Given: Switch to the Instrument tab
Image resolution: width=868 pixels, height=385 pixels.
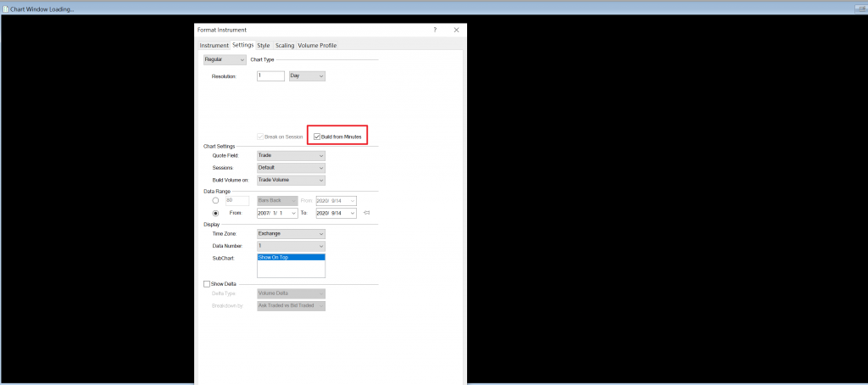Looking at the screenshot, I should point(214,45).
